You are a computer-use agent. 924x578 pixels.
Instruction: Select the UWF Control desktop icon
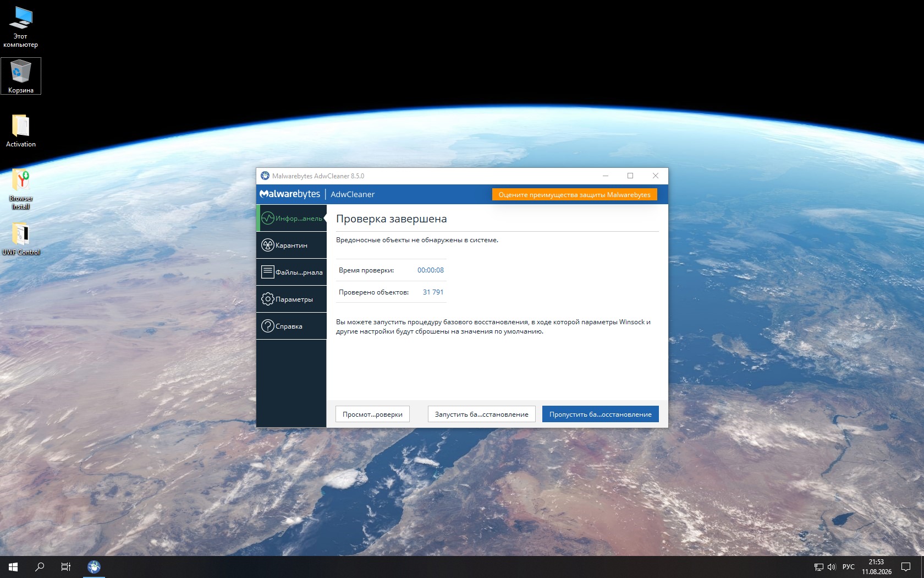[x=21, y=239]
